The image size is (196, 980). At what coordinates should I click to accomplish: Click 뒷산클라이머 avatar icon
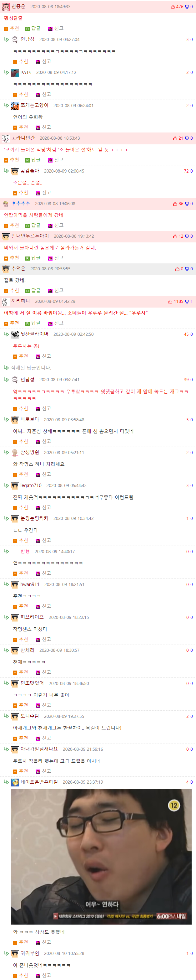point(15,334)
